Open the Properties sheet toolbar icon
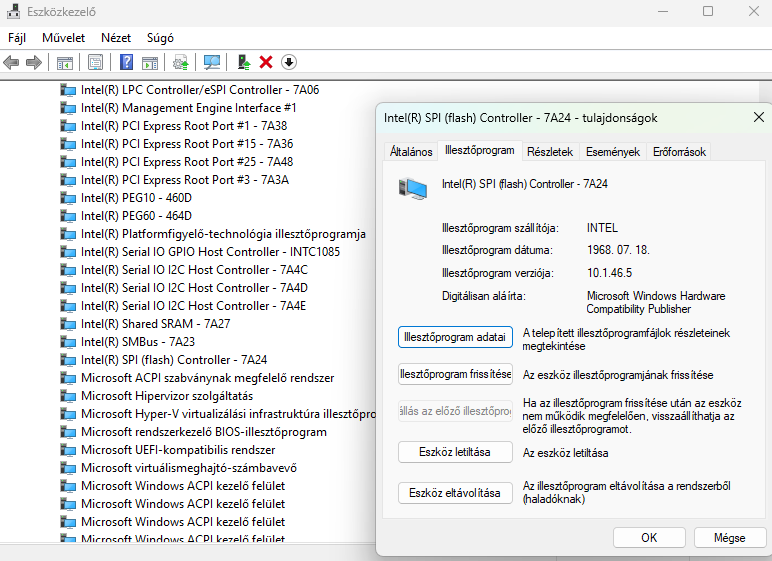 (x=95, y=63)
